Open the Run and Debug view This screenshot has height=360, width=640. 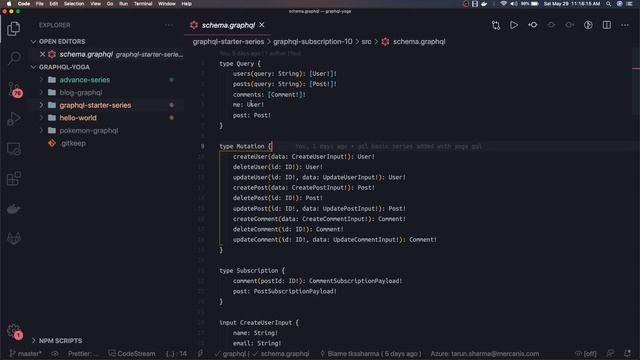[13, 119]
